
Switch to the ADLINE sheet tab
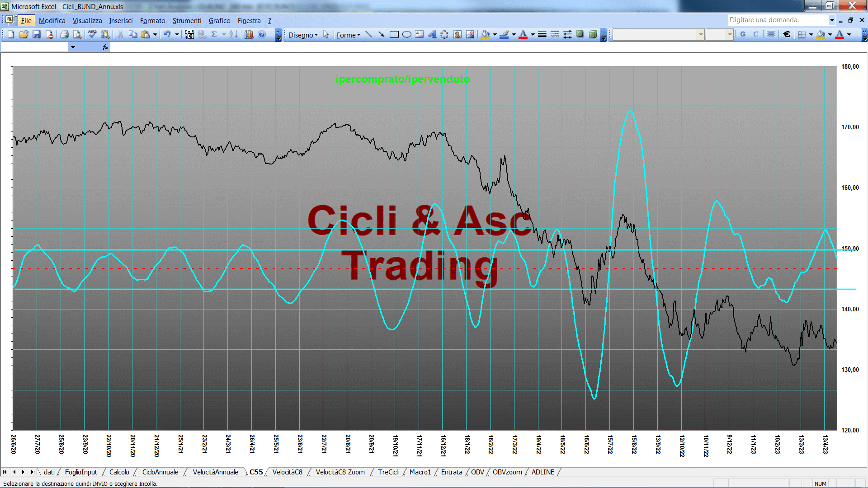pos(542,472)
